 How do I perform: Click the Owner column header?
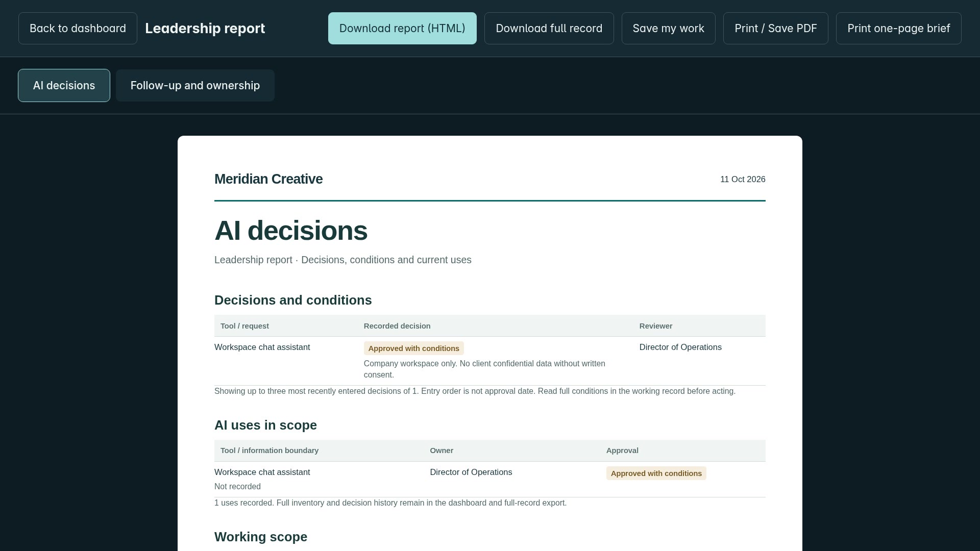(442, 450)
